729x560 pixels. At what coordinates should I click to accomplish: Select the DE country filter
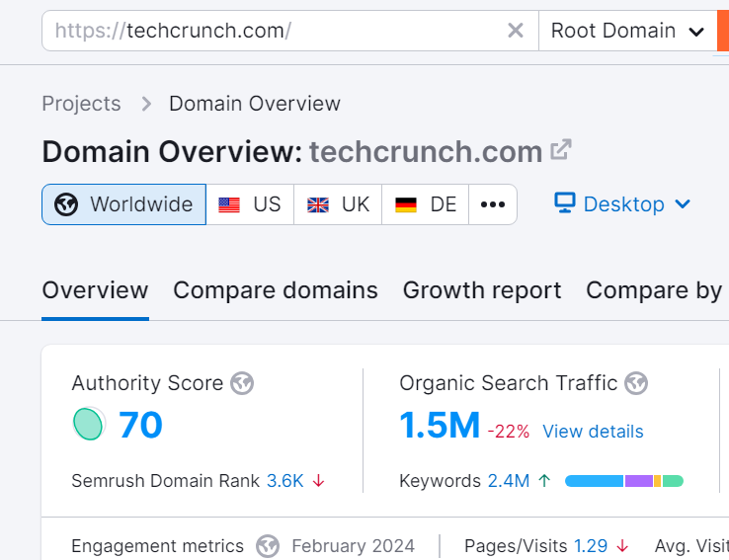(426, 204)
